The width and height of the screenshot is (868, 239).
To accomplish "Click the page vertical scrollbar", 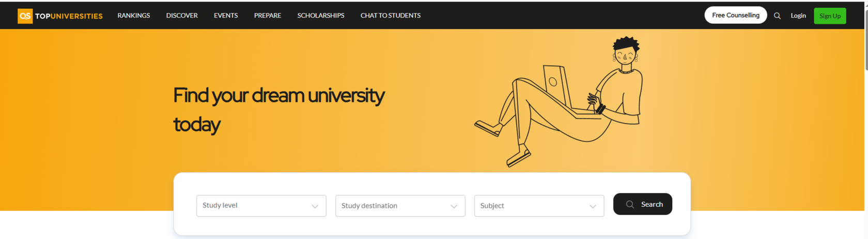I will 866,119.
